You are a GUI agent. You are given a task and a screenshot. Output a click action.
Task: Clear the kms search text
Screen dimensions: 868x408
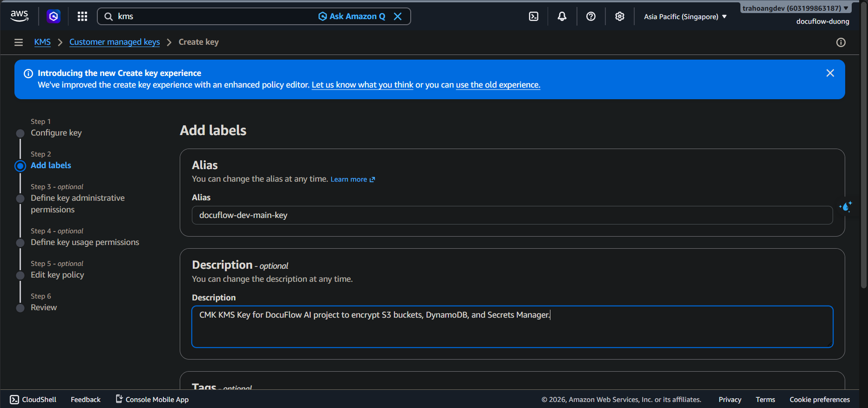[398, 16]
